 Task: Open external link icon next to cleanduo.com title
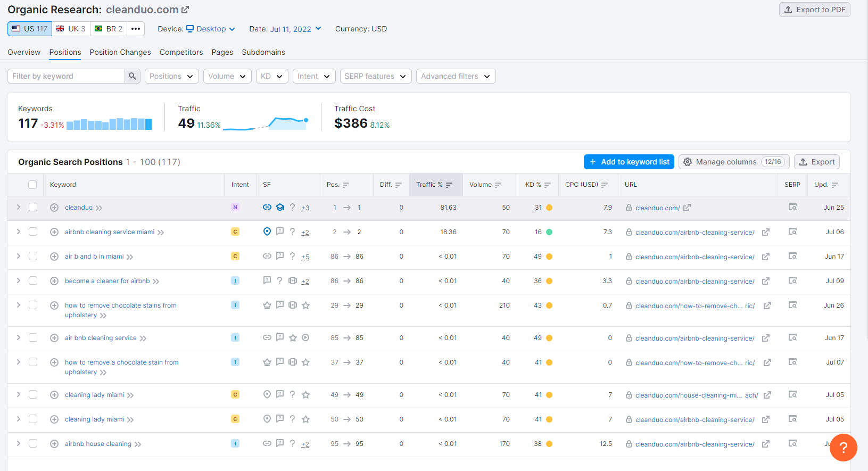tap(185, 10)
